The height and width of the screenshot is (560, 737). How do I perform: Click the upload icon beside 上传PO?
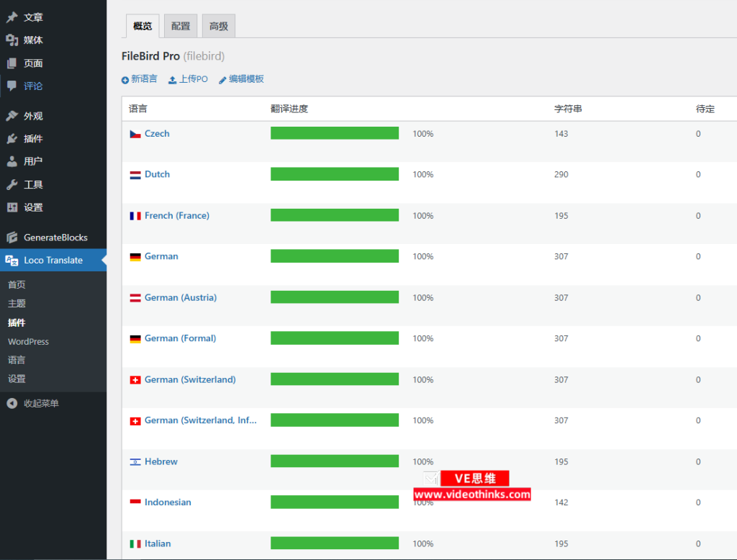coord(173,80)
